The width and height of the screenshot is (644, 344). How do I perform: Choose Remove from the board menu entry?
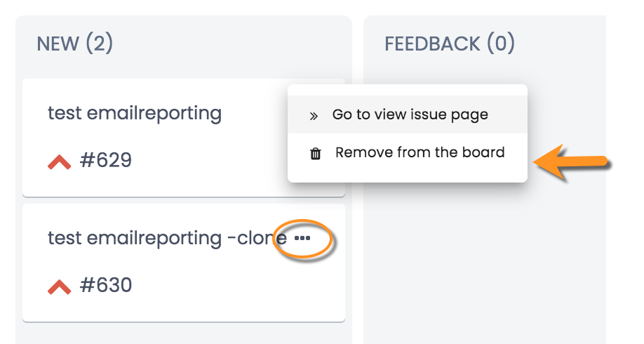(408, 152)
